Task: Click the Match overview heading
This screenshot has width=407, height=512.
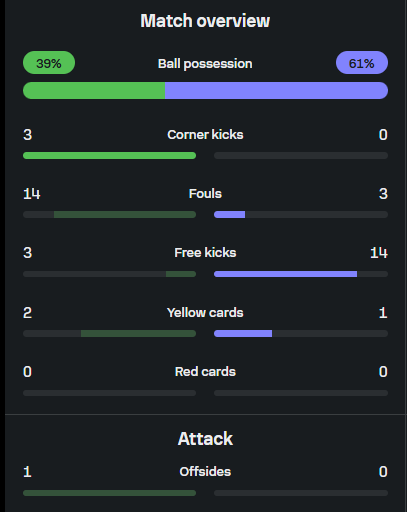Action: (205, 21)
